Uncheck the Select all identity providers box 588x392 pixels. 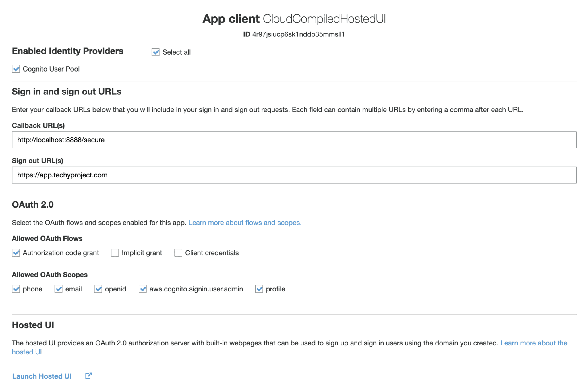coord(155,52)
